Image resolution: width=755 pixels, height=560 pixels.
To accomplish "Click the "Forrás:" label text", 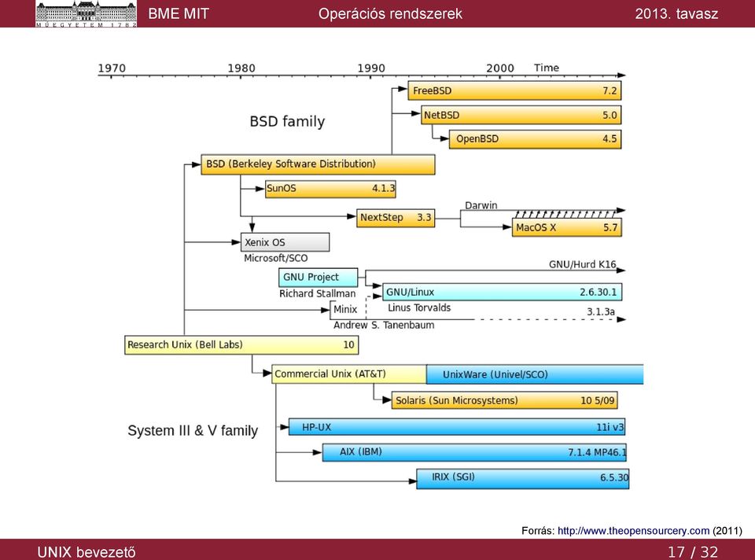I will point(538,531).
